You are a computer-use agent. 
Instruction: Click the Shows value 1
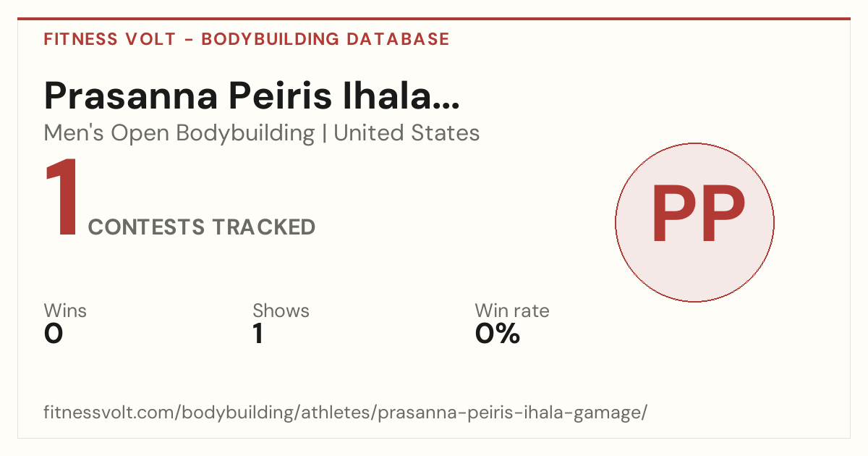point(258,334)
